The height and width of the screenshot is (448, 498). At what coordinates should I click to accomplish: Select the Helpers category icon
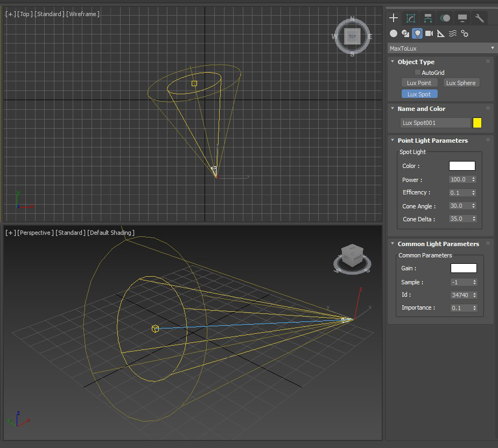pos(441,33)
